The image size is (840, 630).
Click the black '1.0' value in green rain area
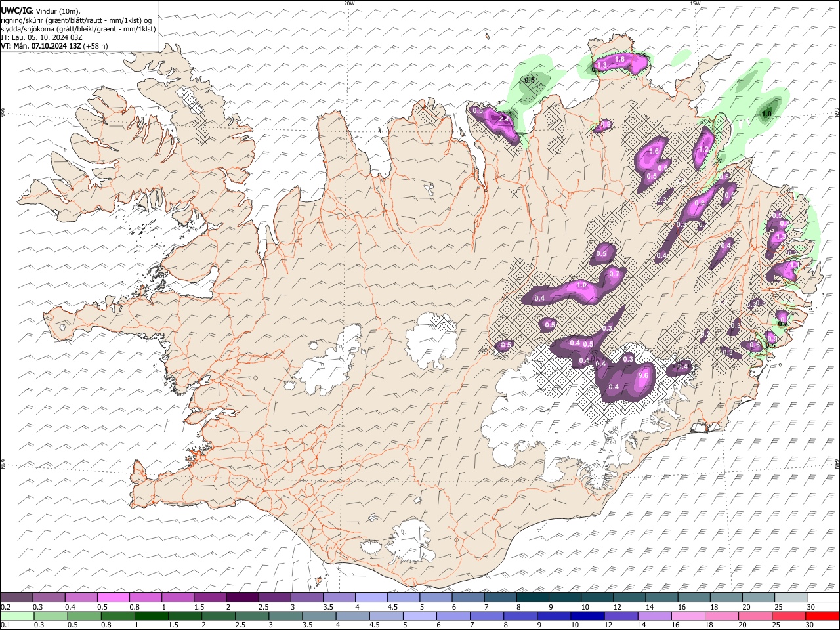(x=766, y=114)
